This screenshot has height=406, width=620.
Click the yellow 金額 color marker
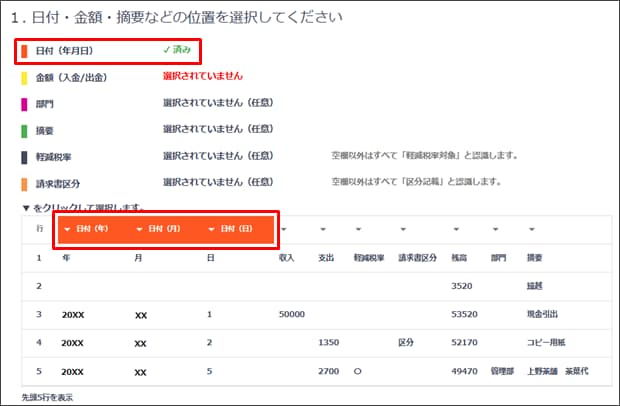click(24, 76)
